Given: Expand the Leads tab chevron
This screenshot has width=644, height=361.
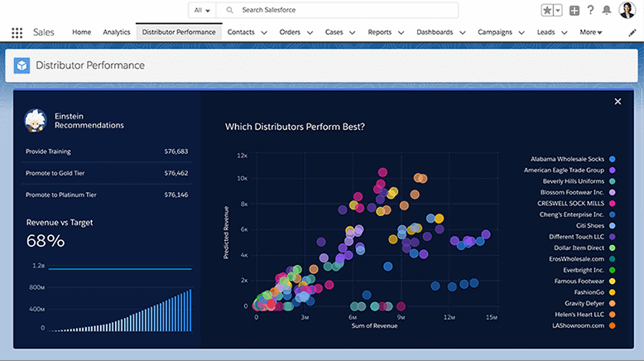Looking at the screenshot, I should [565, 32].
